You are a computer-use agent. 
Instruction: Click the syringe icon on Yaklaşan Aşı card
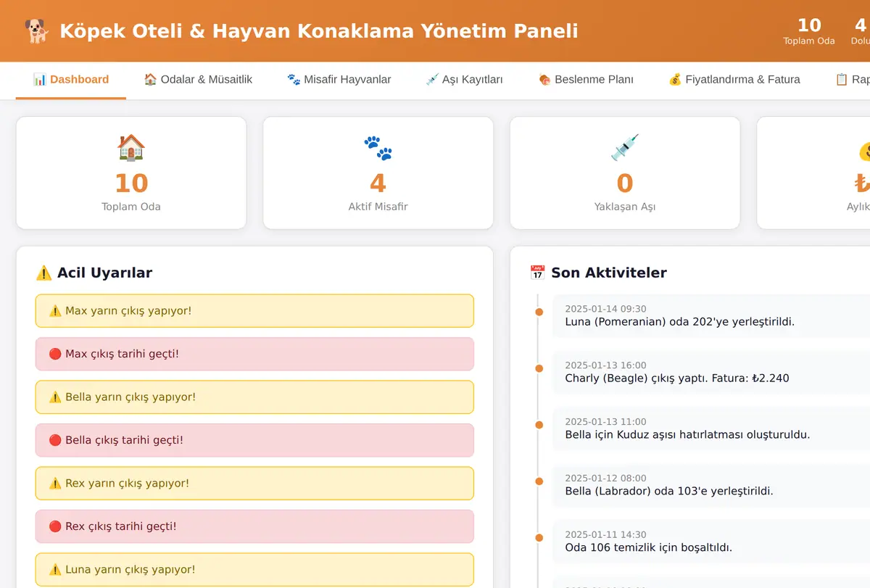pos(625,148)
